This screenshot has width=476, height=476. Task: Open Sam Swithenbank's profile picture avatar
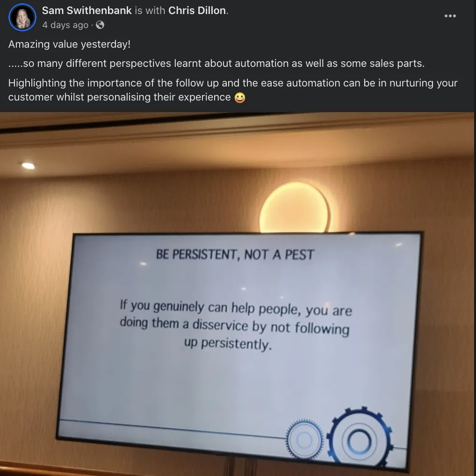click(x=22, y=17)
